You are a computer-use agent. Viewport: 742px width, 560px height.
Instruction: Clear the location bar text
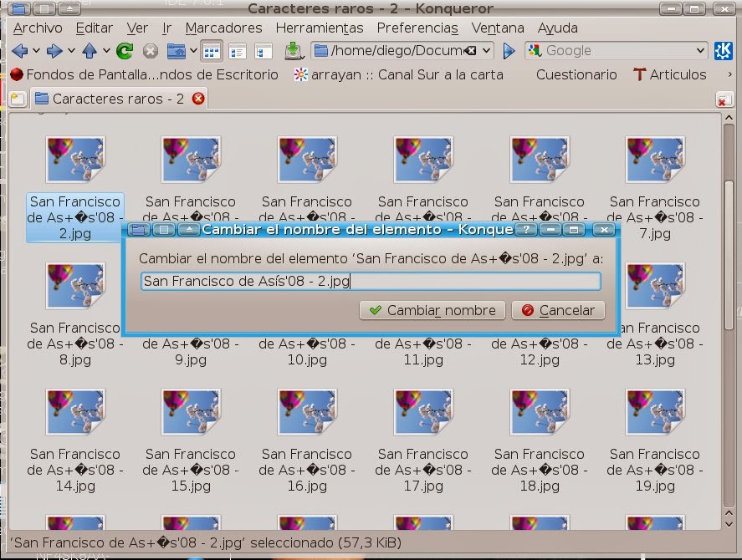pos(471,51)
